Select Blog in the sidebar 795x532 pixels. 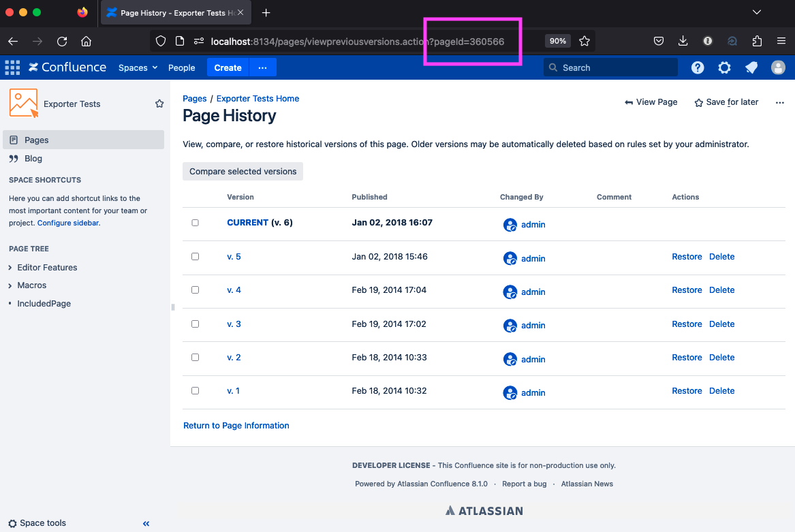pos(33,158)
